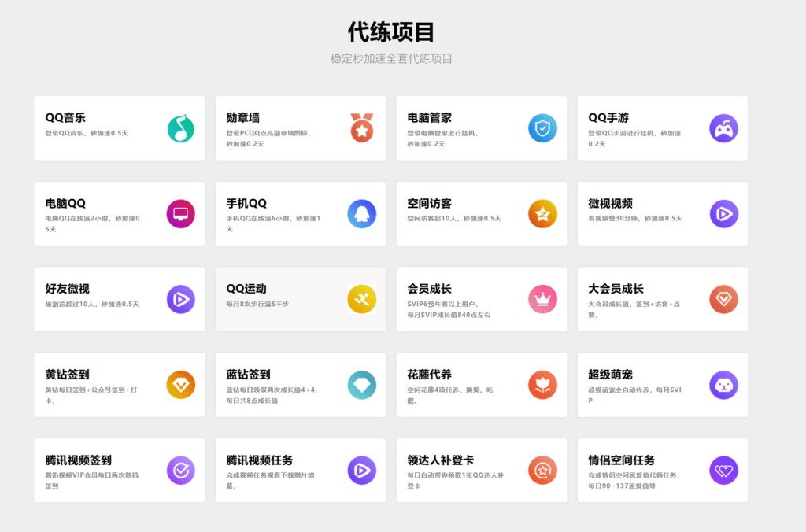The width and height of the screenshot is (806, 532).
Task: Open the QQ音乐 card title
Action: tap(65, 118)
